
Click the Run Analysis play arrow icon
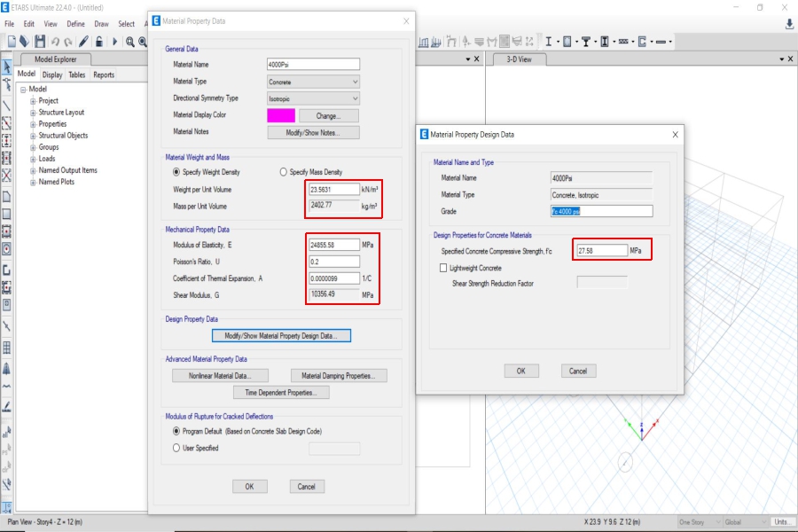tap(114, 42)
